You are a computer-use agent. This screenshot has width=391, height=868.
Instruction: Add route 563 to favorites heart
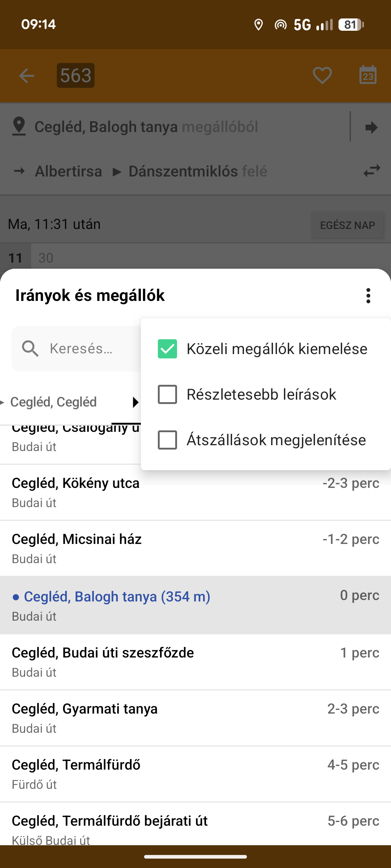(x=322, y=76)
